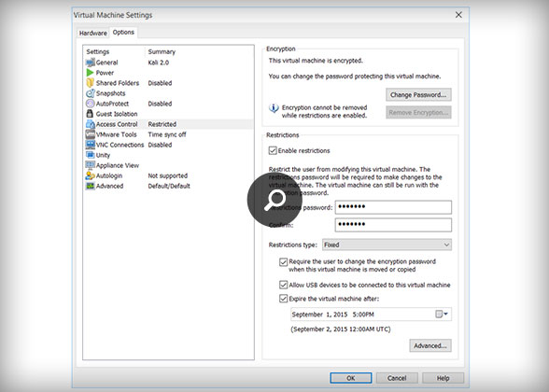Click the Unity icon
Image resolution: width=549 pixels, height=392 pixels.
tap(90, 155)
